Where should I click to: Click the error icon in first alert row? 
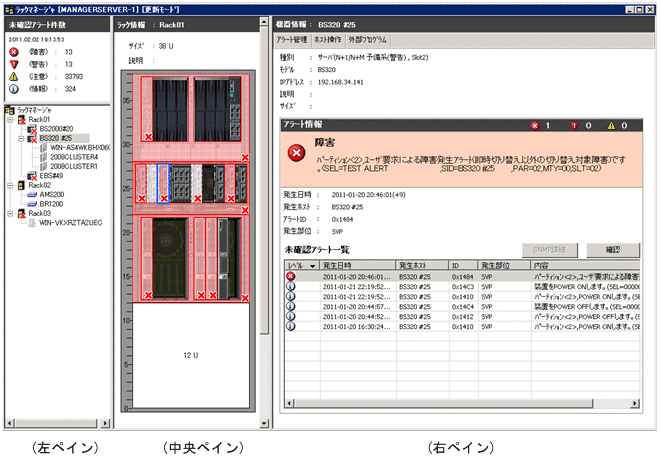pos(291,275)
